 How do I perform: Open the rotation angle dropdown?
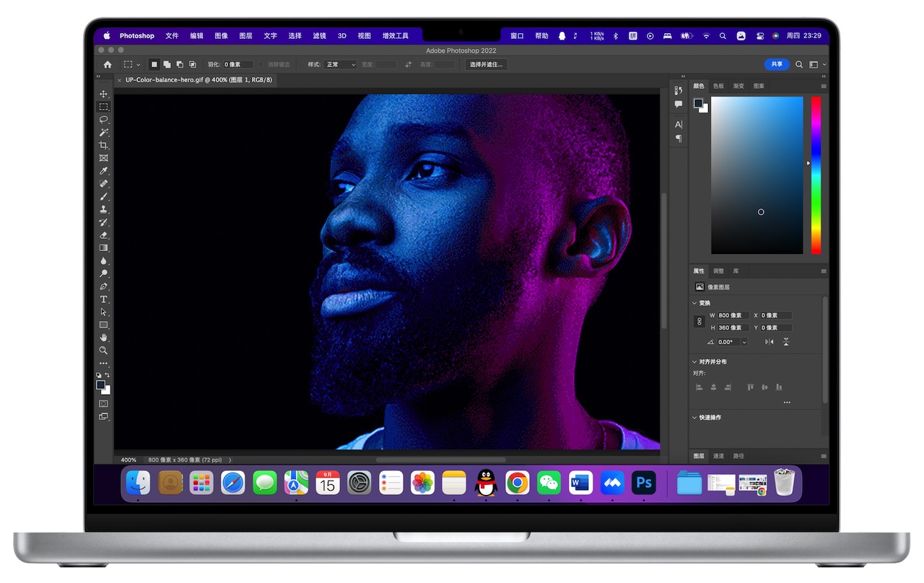click(744, 341)
